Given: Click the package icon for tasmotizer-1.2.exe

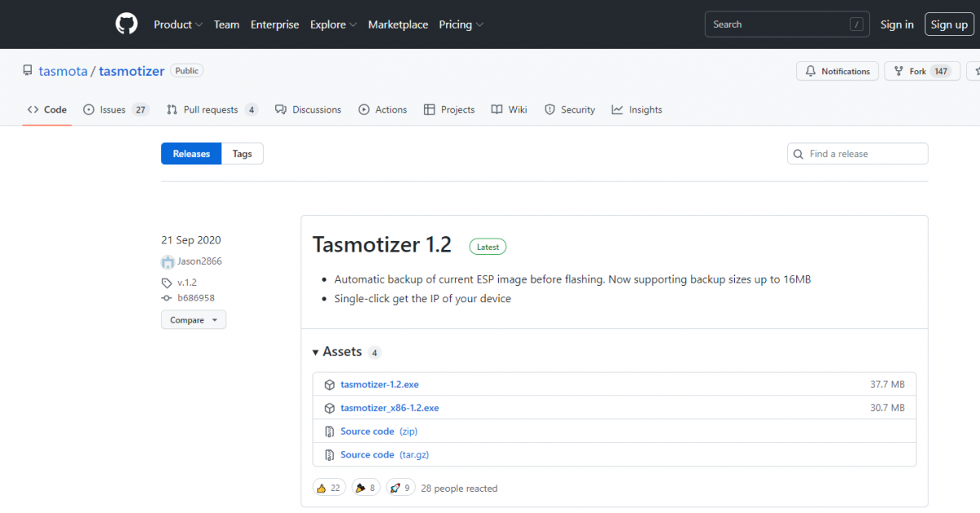Looking at the screenshot, I should [x=329, y=385].
